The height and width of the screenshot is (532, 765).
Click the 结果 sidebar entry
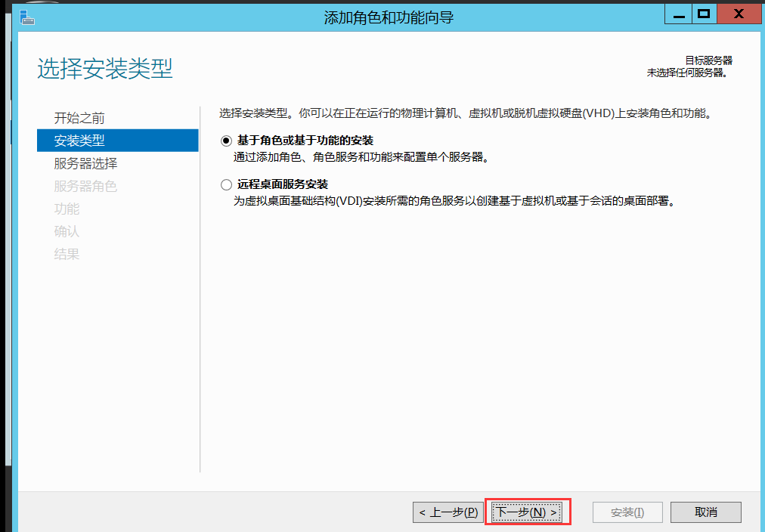67,254
